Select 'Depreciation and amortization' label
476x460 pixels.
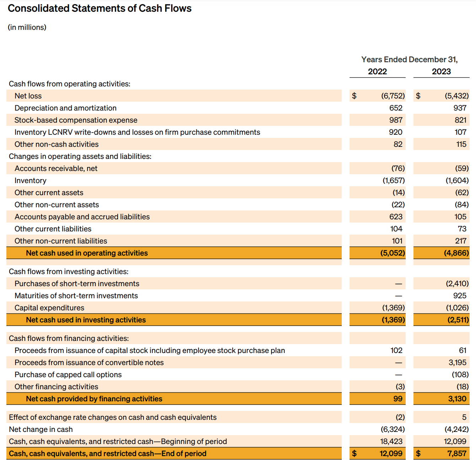[65, 108]
